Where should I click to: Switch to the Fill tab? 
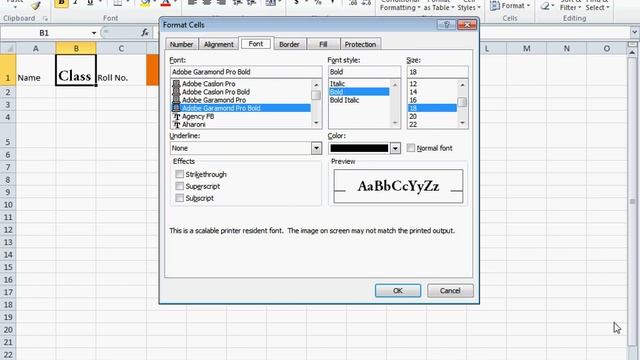[x=323, y=44]
